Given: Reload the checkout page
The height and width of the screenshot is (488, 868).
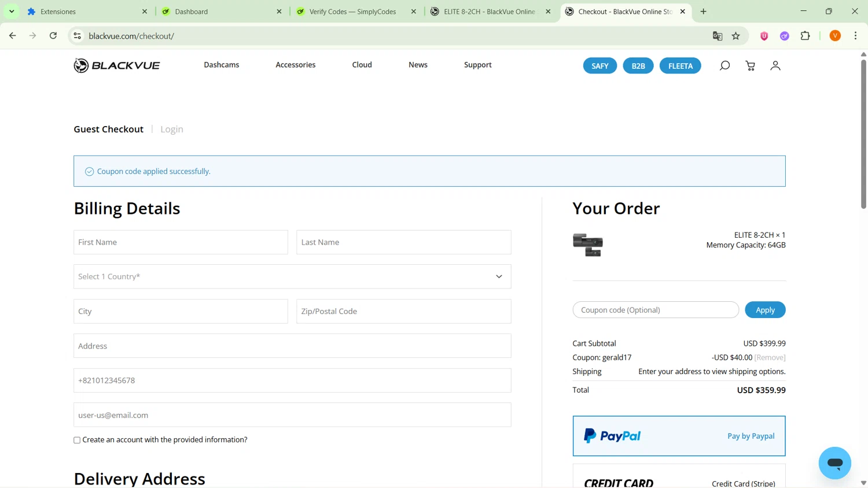Looking at the screenshot, I should (x=53, y=36).
